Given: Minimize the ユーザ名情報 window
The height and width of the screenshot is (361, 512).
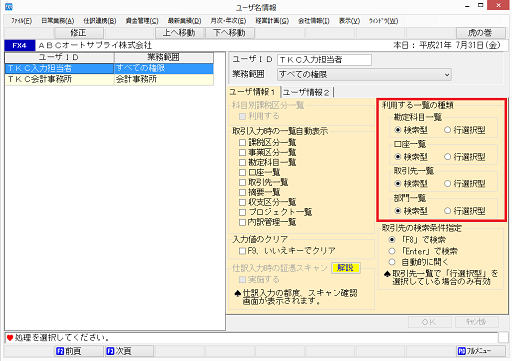Looking at the screenshot, I should coord(467,6).
